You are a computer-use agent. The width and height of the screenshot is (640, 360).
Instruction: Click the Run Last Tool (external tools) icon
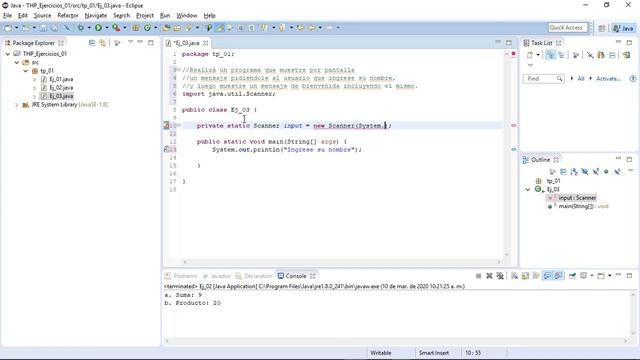coord(116,28)
